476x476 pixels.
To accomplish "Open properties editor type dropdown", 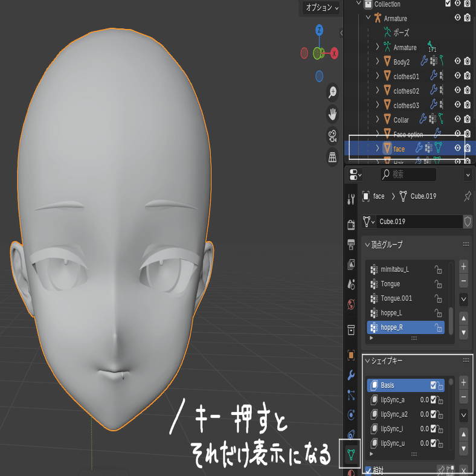I will point(355,175).
